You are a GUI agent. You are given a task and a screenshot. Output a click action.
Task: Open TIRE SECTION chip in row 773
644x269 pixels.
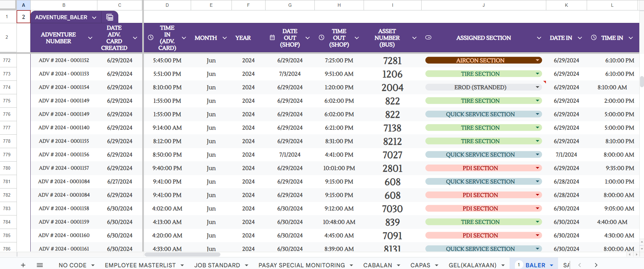tap(483, 74)
